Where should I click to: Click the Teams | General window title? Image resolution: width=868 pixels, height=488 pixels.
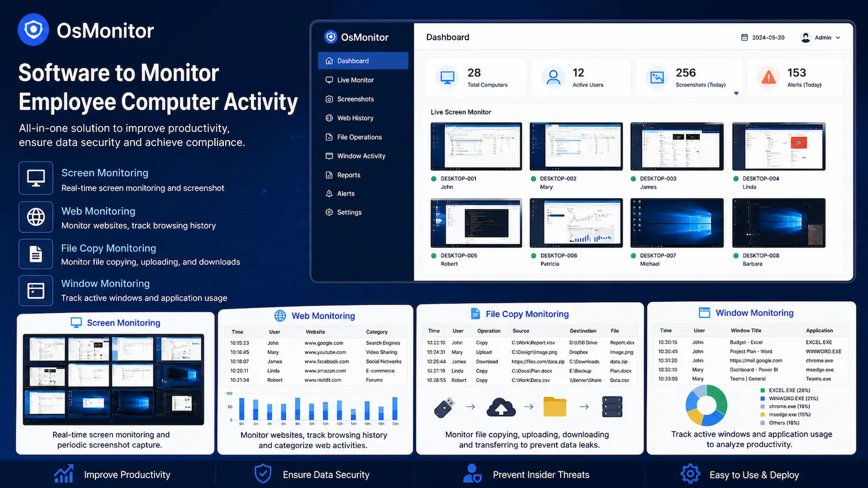click(x=748, y=379)
